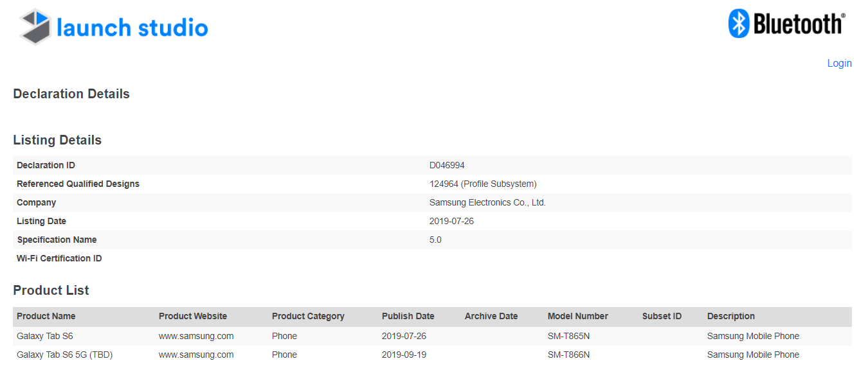Click the Product Name column header
Screen dimensions: 868x377
tap(46, 316)
